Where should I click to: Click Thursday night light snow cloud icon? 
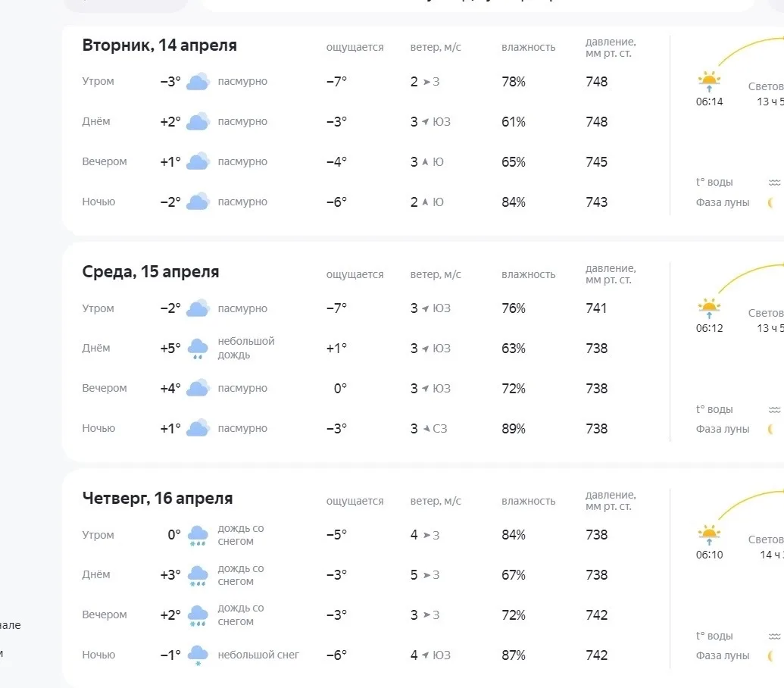198,655
